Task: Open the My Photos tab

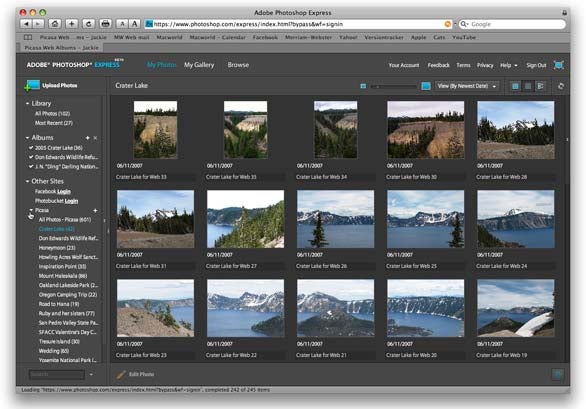Action: [161, 65]
